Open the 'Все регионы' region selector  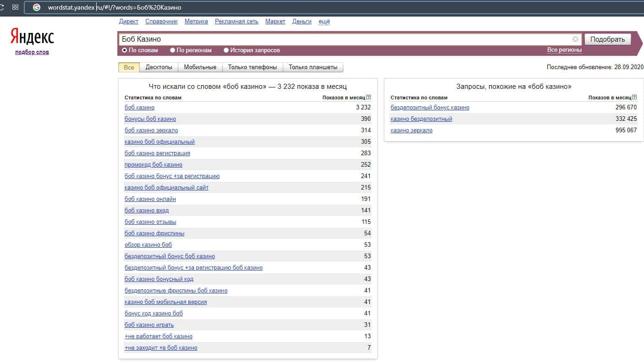pos(564,50)
